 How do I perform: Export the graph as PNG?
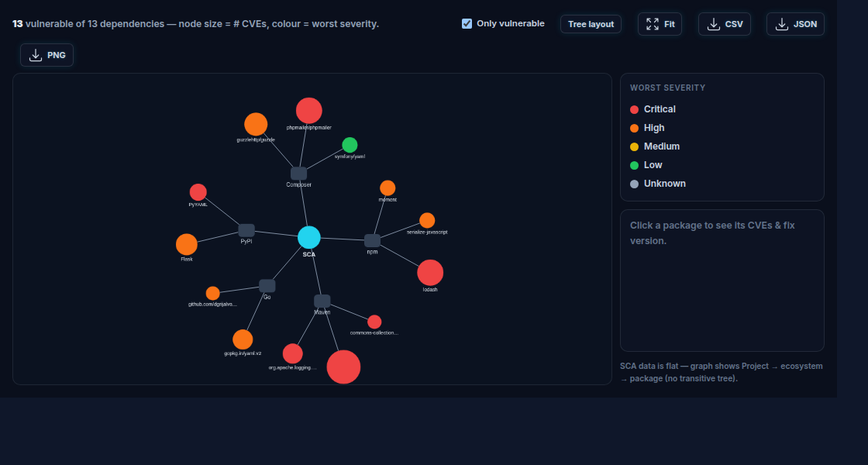tap(47, 55)
